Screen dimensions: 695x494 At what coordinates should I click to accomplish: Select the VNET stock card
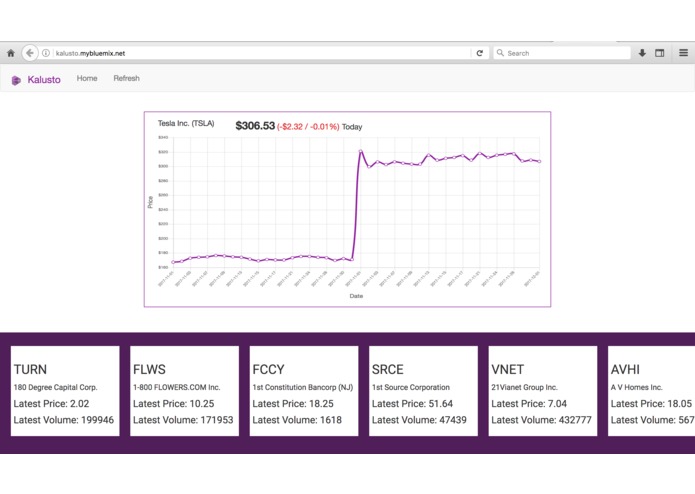tap(543, 391)
